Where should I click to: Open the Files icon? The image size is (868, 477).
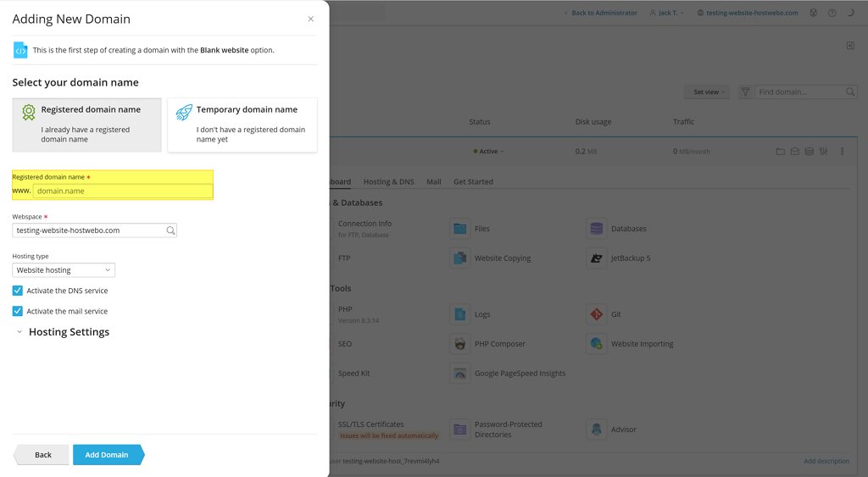pyautogui.click(x=459, y=229)
